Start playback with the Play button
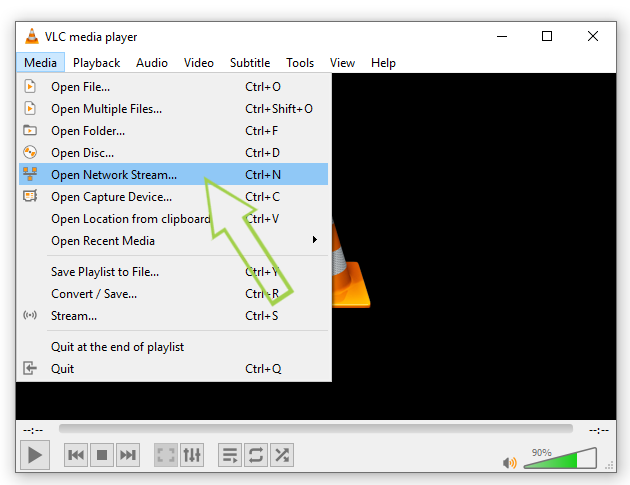 [x=35, y=455]
